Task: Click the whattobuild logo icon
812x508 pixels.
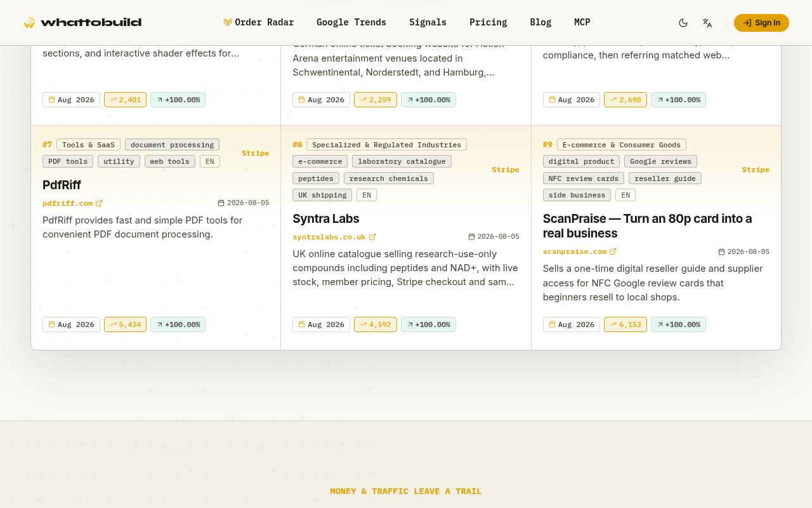Action: tap(29, 23)
